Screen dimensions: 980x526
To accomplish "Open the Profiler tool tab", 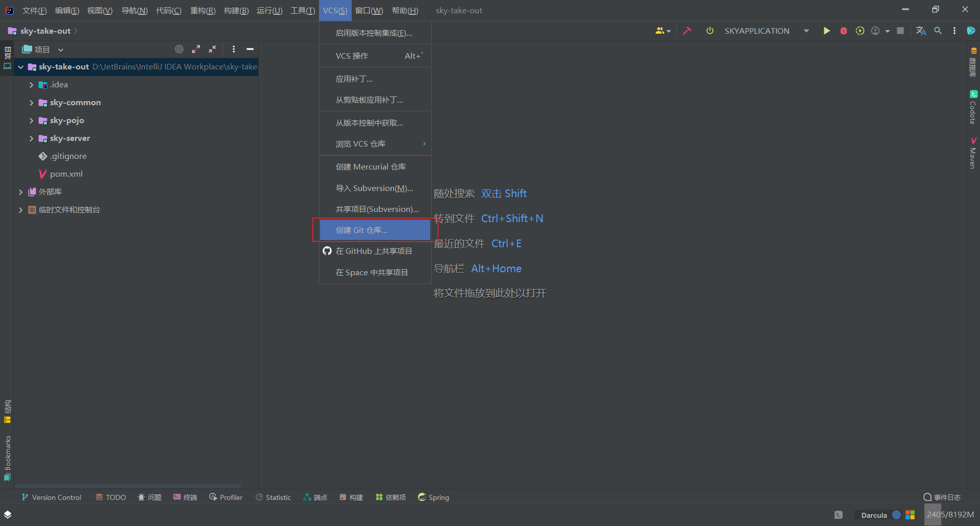I will coord(226,497).
